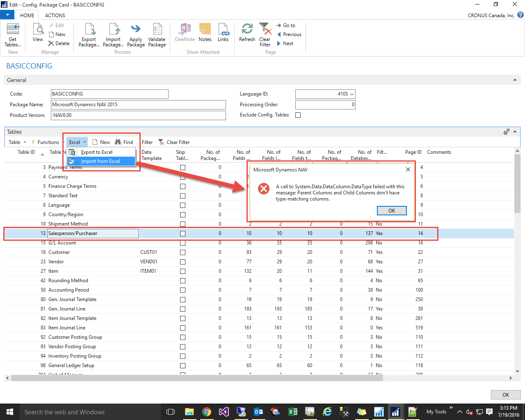525x420 pixels.
Task: Collapse the General FastTab
Action: 514,80
